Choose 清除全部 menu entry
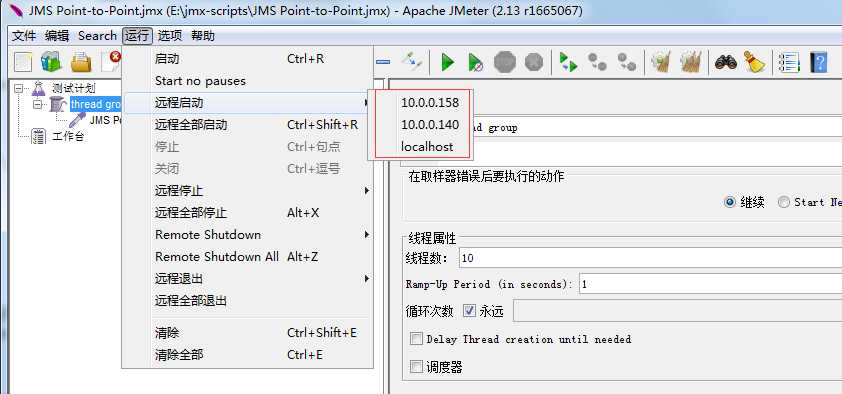 tap(248, 355)
